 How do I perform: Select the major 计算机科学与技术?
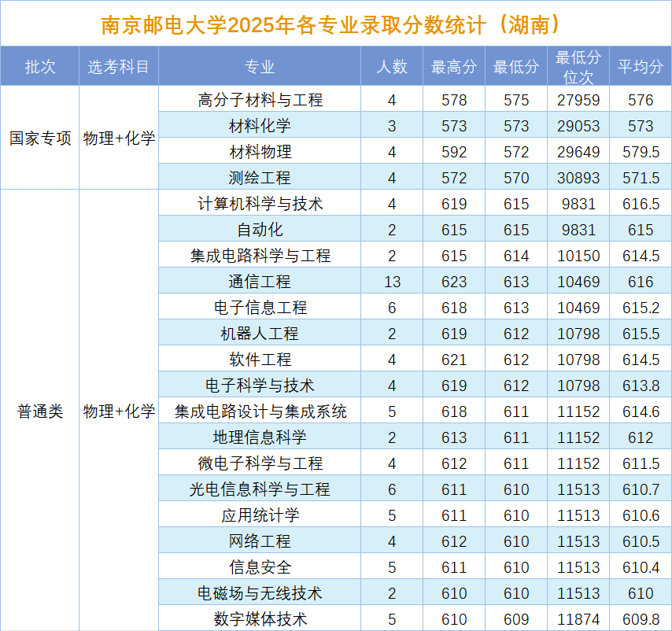(x=260, y=204)
